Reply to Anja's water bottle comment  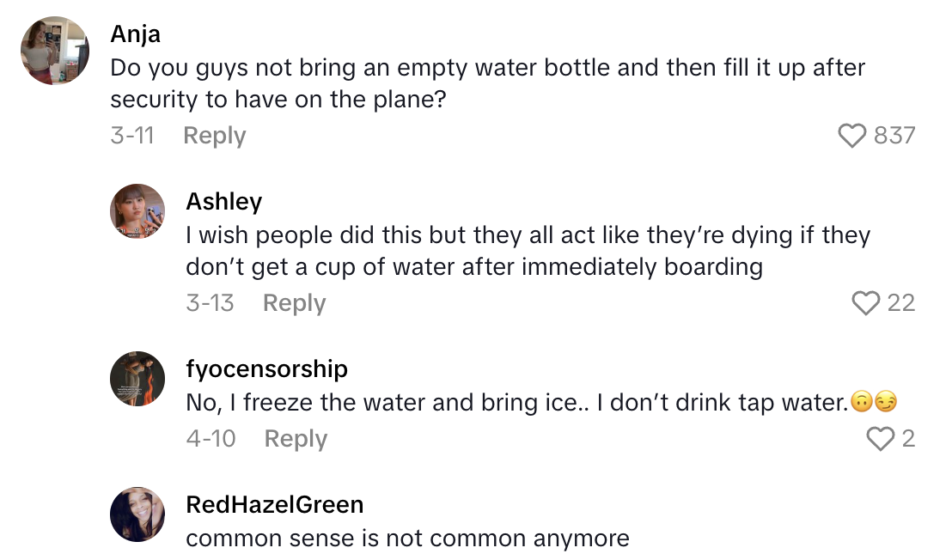tap(215, 136)
